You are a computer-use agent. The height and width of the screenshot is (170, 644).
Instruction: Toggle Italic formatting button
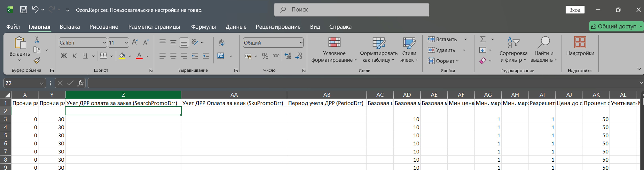74,56
